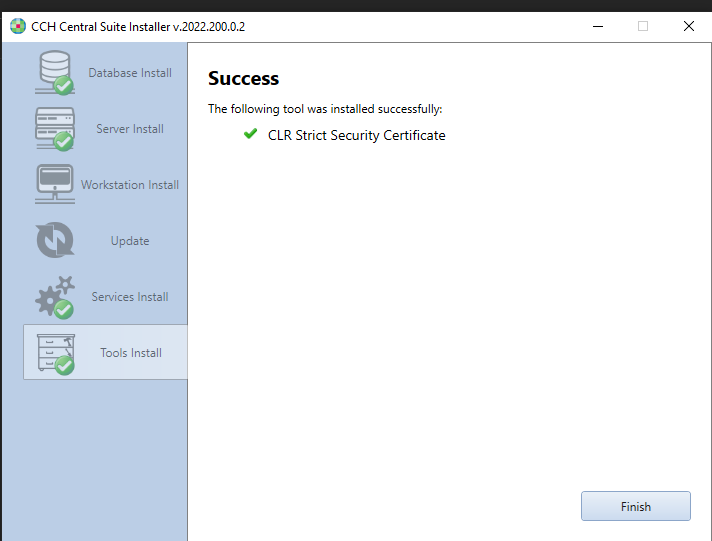712x541 pixels.
Task: Open the Update step label
Action: pyautogui.click(x=130, y=241)
